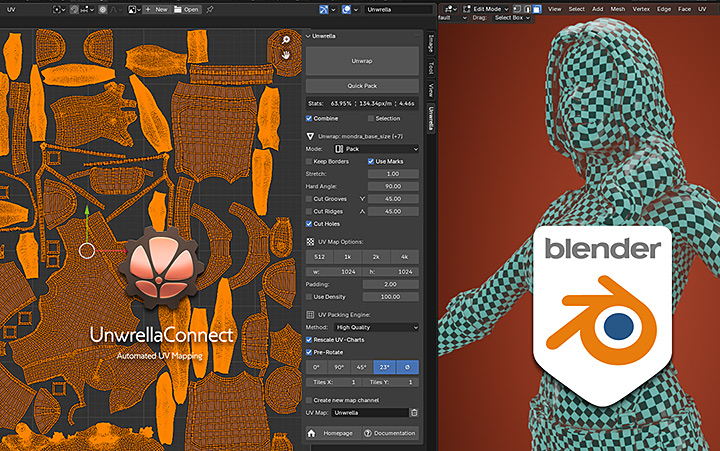
Task: Open the overlays options dropdown arrow
Action: pyautogui.click(x=356, y=9)
